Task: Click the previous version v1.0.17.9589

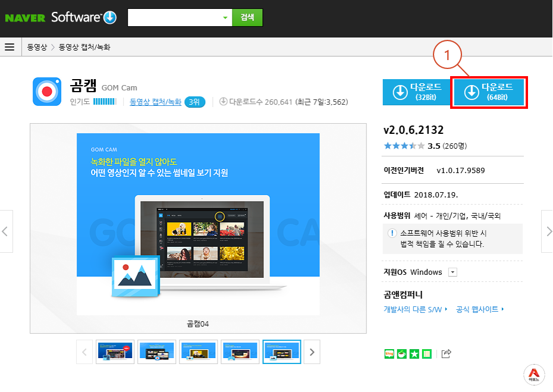Action: coord(461,170)
